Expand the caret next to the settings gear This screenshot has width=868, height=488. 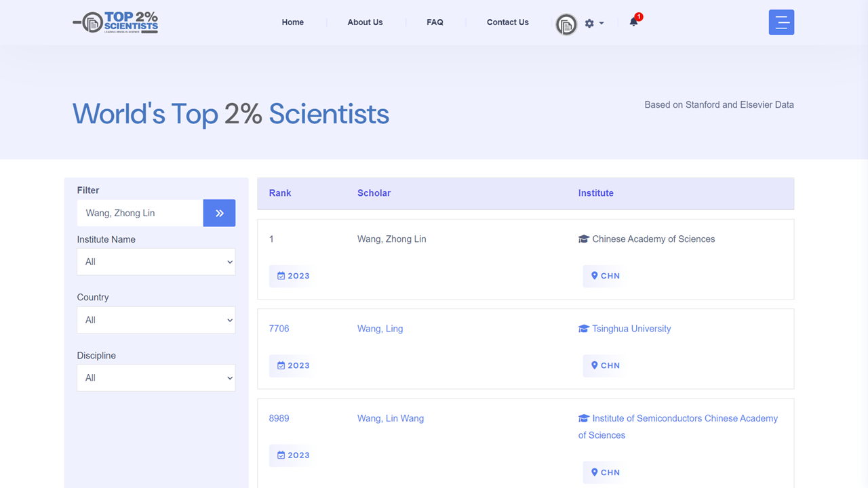click(x=599, y=22)
